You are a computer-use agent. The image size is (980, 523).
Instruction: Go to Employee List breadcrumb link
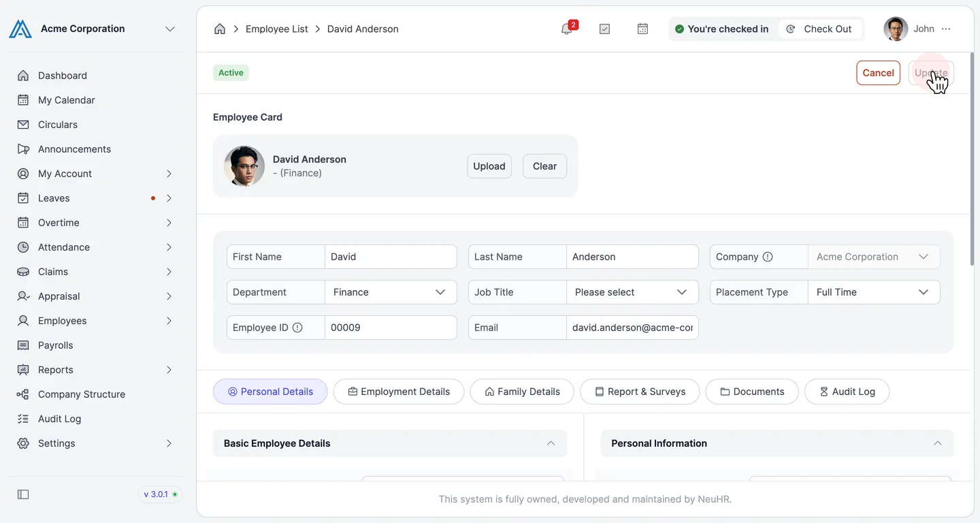point(277,29)
